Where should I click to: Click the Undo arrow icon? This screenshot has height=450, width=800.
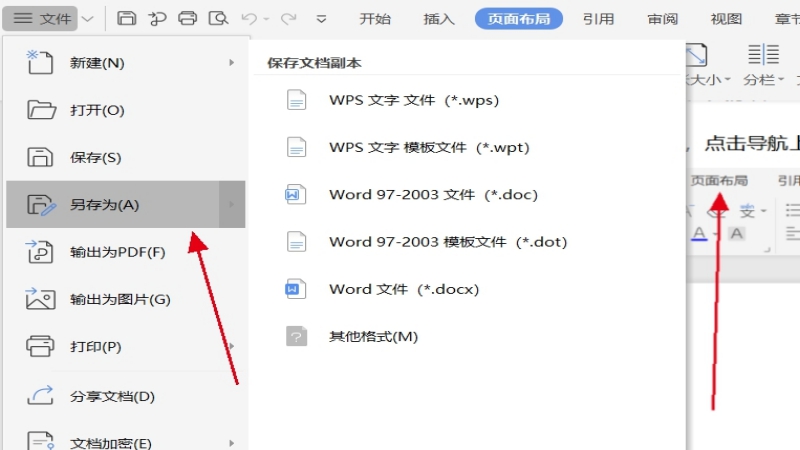(251, 18)
